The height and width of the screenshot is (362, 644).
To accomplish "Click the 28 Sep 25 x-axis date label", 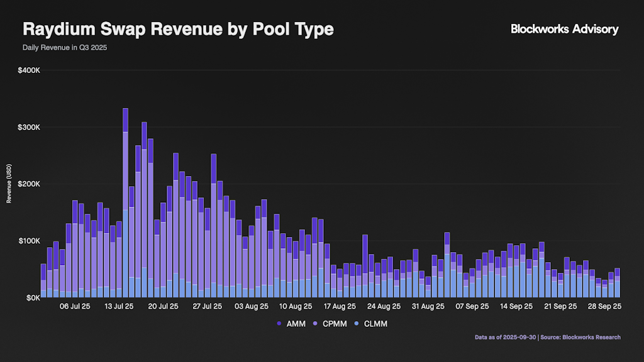I will (603, 307).
